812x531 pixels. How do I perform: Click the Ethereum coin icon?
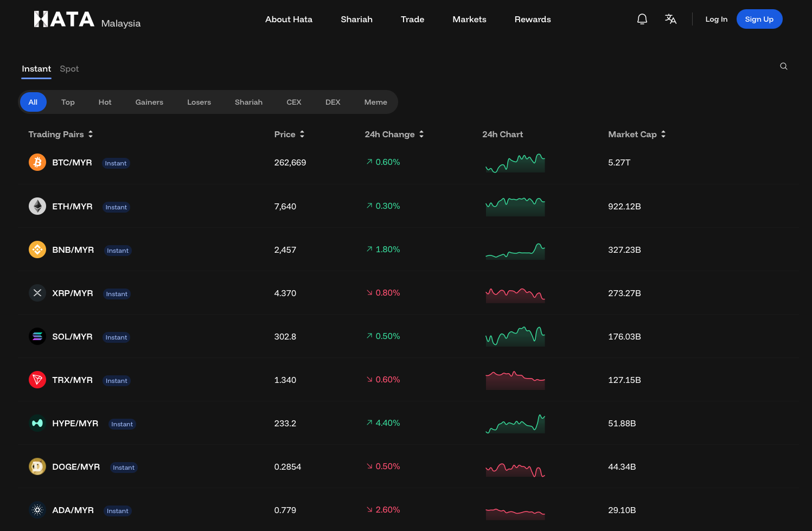(x=37, y=206)
